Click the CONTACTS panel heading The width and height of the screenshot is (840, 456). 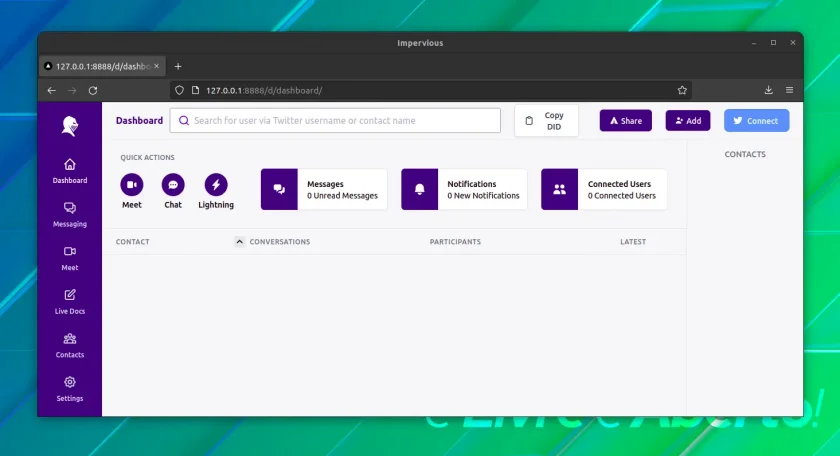tap(745, 154)
